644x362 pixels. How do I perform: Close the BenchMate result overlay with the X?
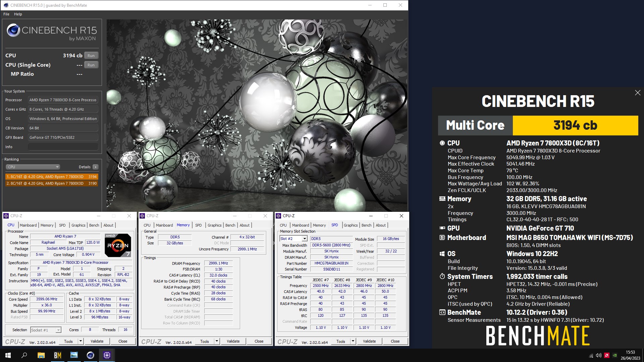(x=638, y=93)
